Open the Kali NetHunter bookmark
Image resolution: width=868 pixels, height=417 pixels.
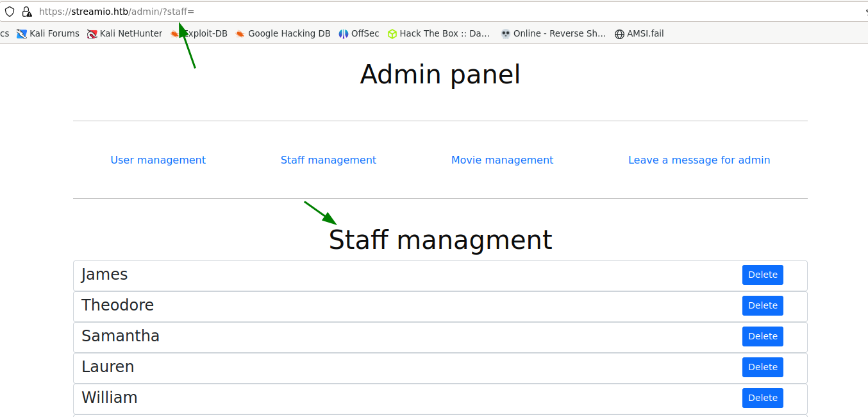(x=125, y=33)
